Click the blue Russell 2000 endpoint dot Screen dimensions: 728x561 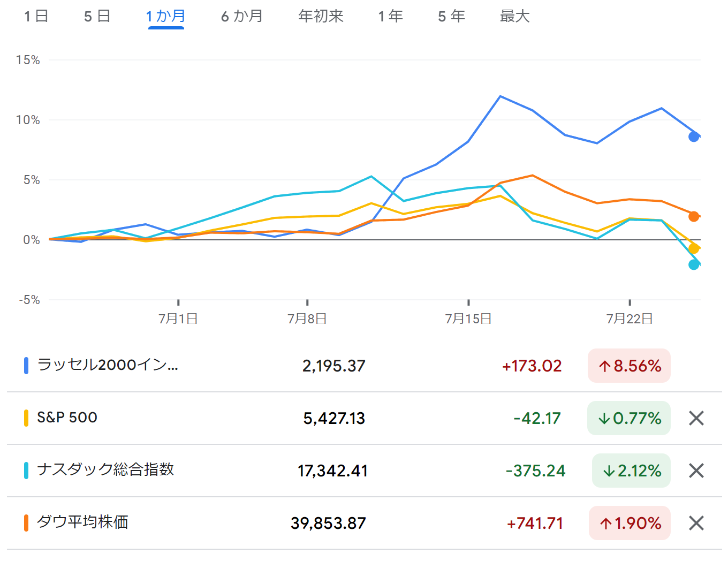(694, 137)
